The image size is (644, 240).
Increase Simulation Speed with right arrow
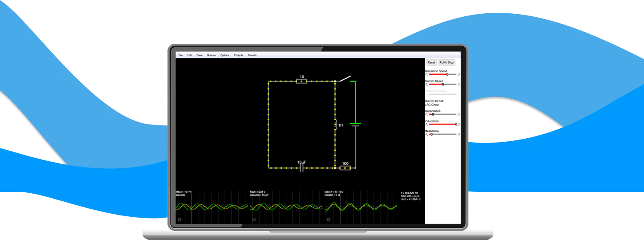click(459, 74)
